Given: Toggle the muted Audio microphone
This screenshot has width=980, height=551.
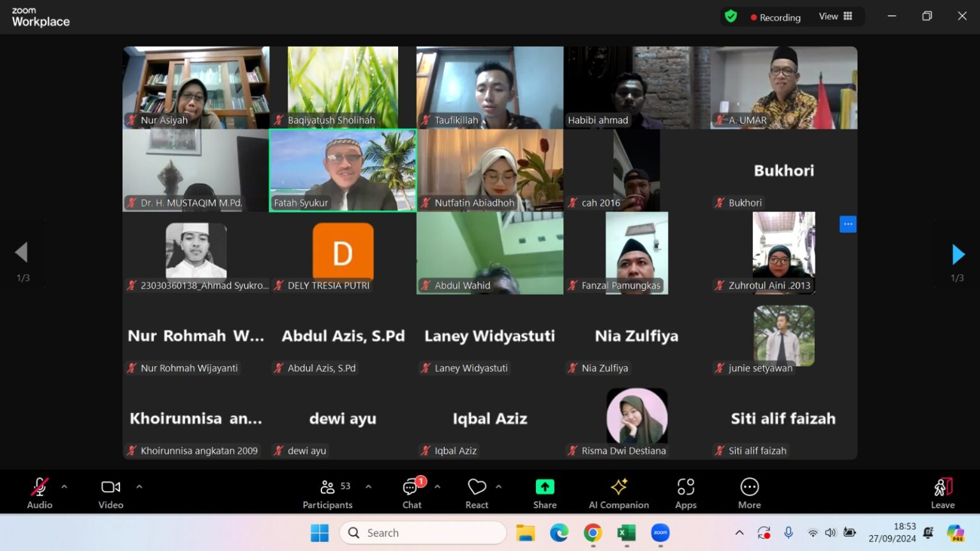Looking at the screenshot, I should click(x=40, y=487).
